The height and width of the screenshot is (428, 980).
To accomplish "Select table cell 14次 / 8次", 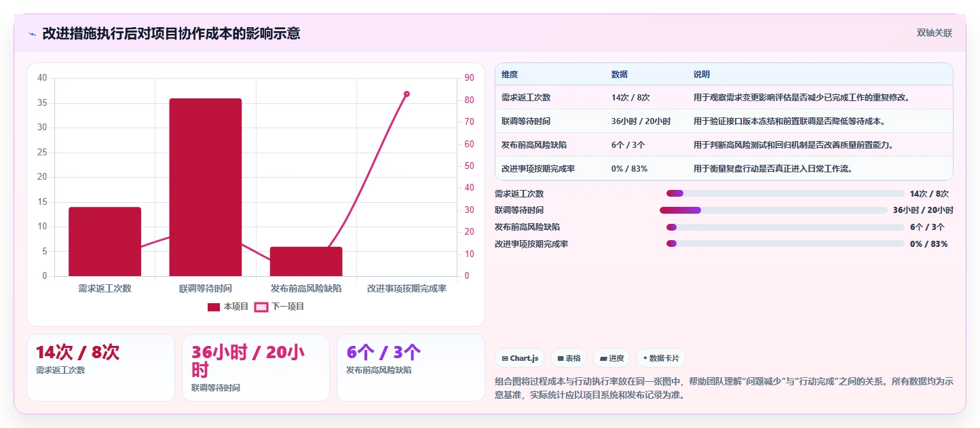I will tap(630, 98).
